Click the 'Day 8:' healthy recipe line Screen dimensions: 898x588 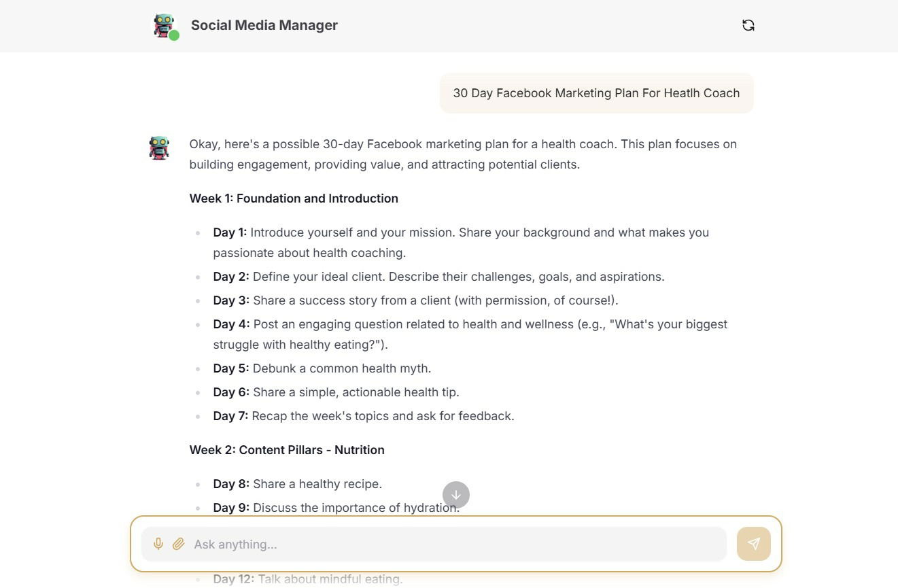tap(298, 484)
